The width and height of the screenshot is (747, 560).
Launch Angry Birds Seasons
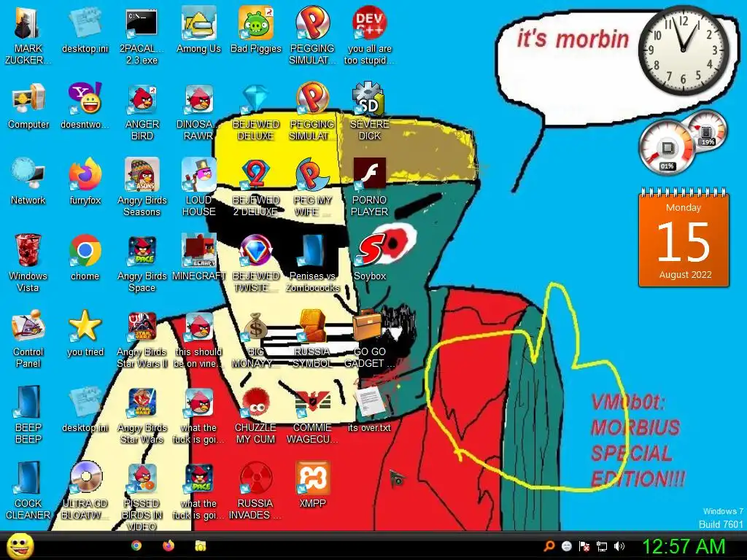point(142,175)
